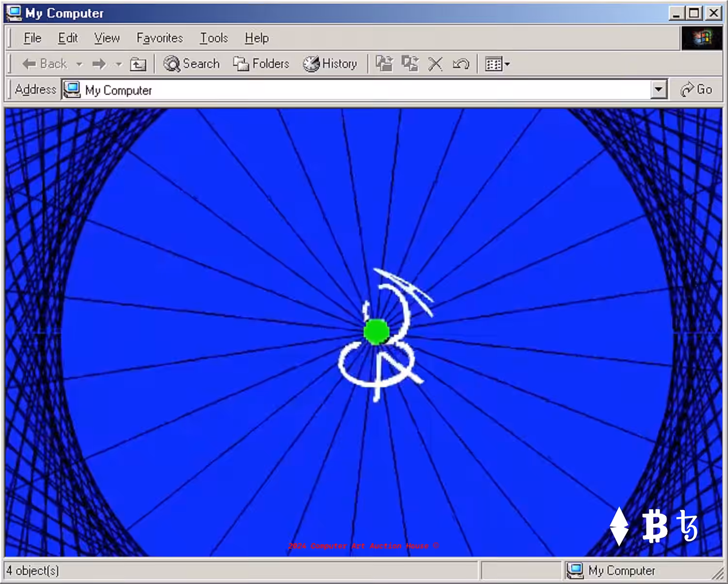This screenshot has width=728, height=584.
Task: Click the Ethereum diamond logo
Action: (x=619, y=527)
